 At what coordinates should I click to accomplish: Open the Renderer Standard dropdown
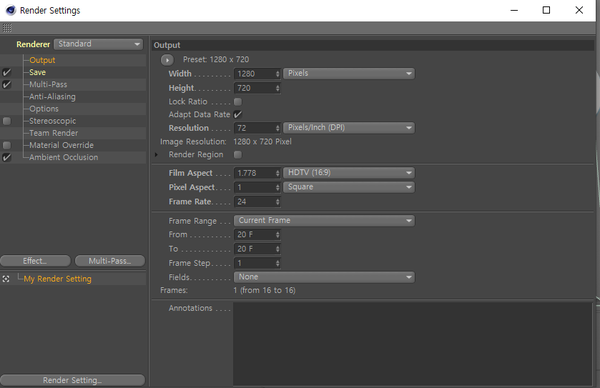click(x=98, y=44)
